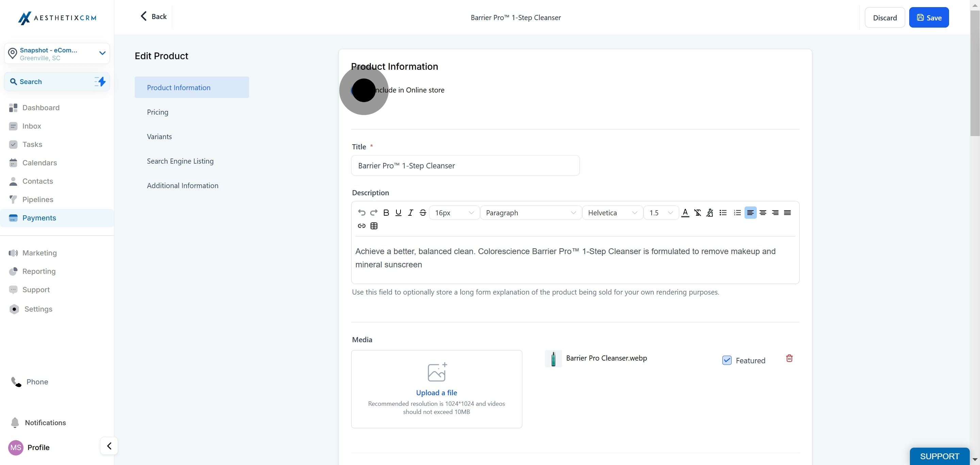
Task: Switch to the Pricing section
Action: point(158,112)
